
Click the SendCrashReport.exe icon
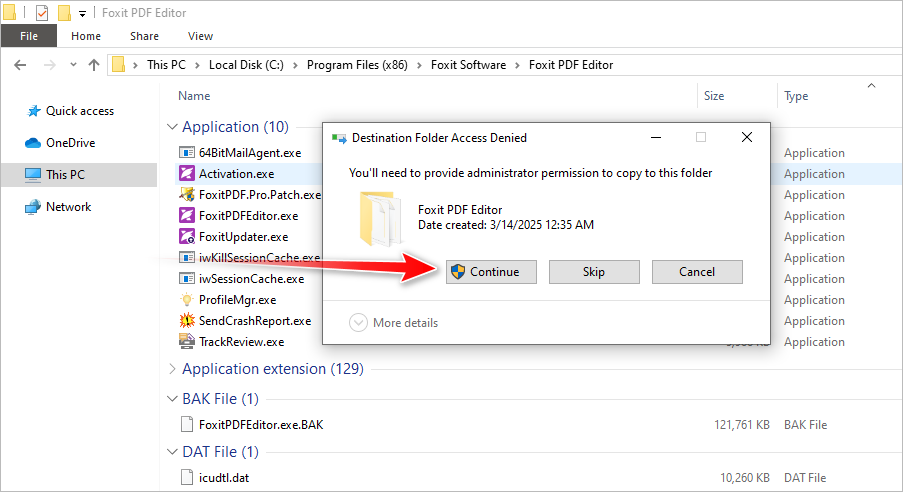click(x=186, y=321)
